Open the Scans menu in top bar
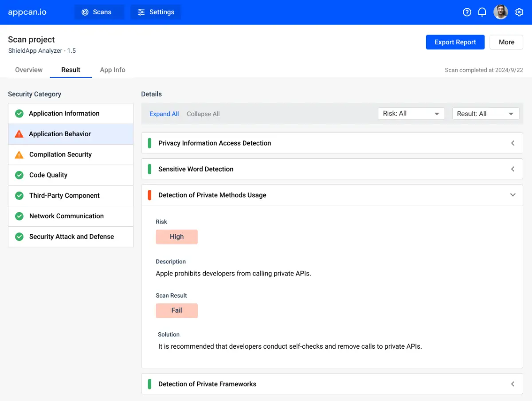The height and width of the screenshot is (401, 532). [97, 12]
